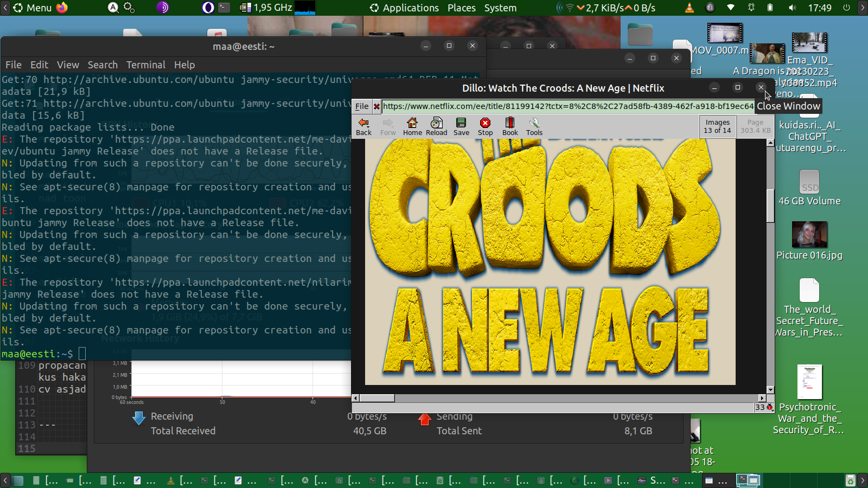This screenshot has height=488, width=868.
Task: Launch Firefox from the top panel
Action: (62, 8)
